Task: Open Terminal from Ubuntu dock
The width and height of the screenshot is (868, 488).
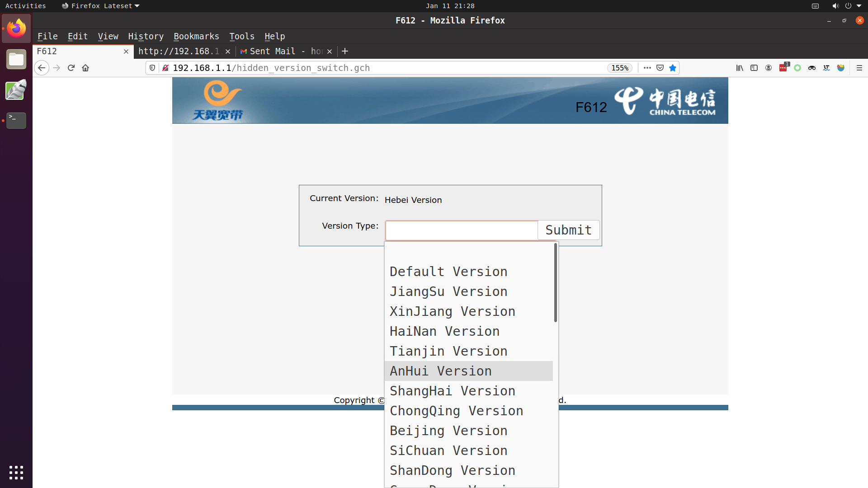Action: click(x=16, y=121)
